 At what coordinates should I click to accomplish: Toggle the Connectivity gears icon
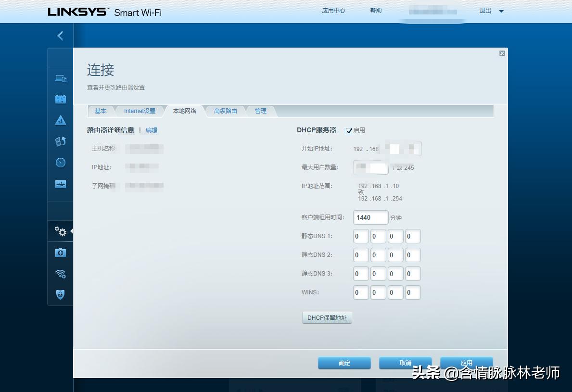60,231
